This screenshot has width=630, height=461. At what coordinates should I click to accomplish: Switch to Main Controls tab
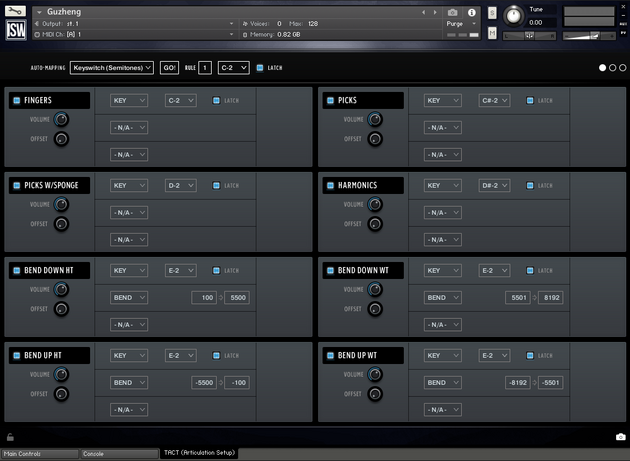click(39, 454)
